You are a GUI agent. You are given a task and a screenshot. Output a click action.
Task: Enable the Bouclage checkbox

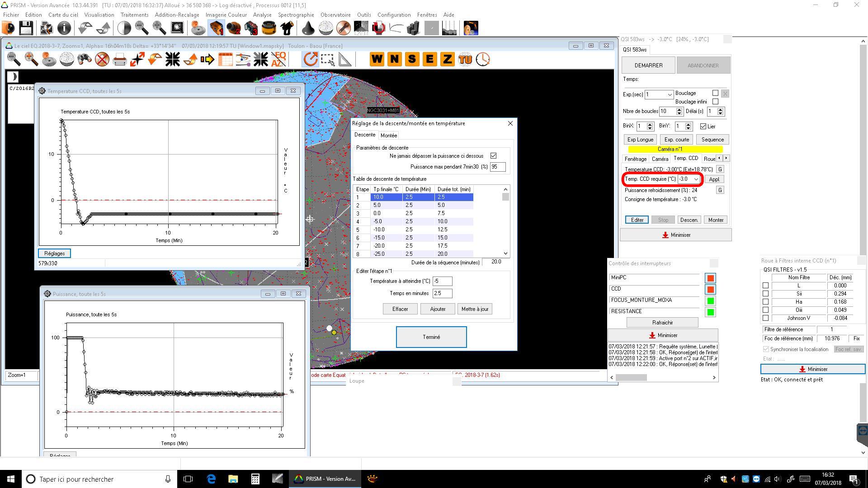(715, 93)
